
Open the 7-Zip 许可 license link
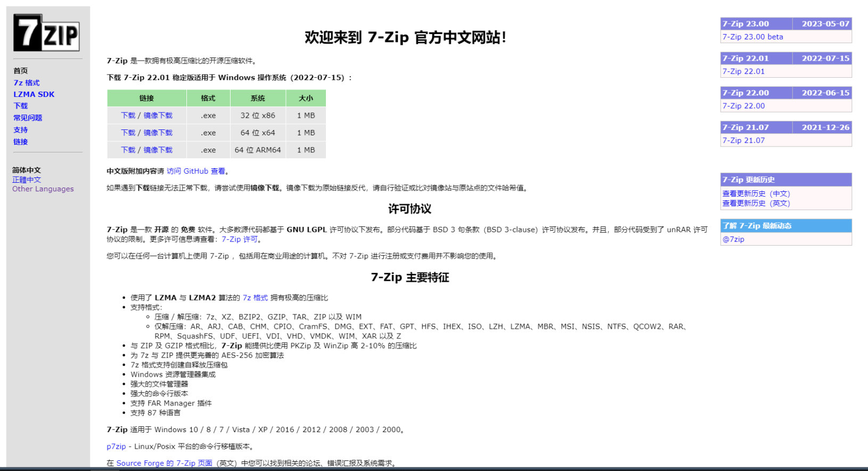click(240, 239)
